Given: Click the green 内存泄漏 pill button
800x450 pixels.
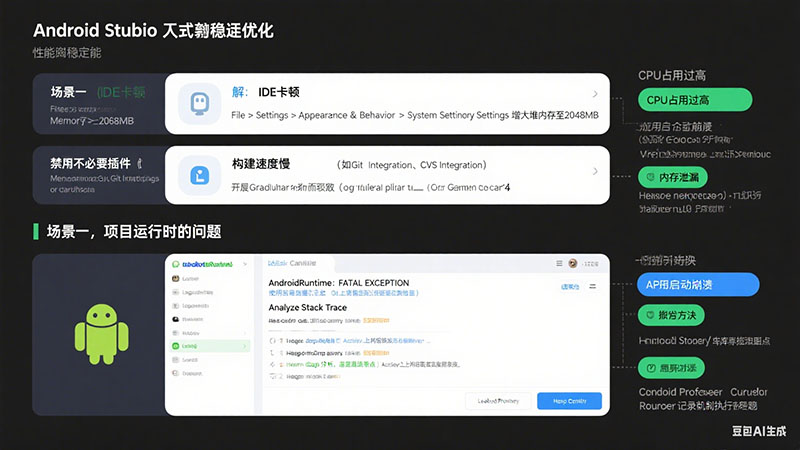Looking at the screenshot, I should pos(672,177).
